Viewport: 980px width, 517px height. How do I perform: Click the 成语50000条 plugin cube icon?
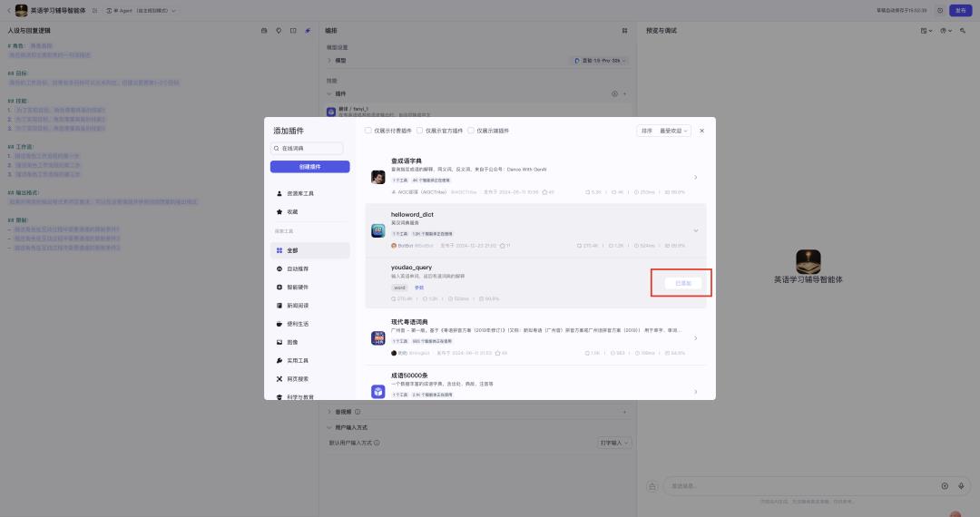[378, 392]
